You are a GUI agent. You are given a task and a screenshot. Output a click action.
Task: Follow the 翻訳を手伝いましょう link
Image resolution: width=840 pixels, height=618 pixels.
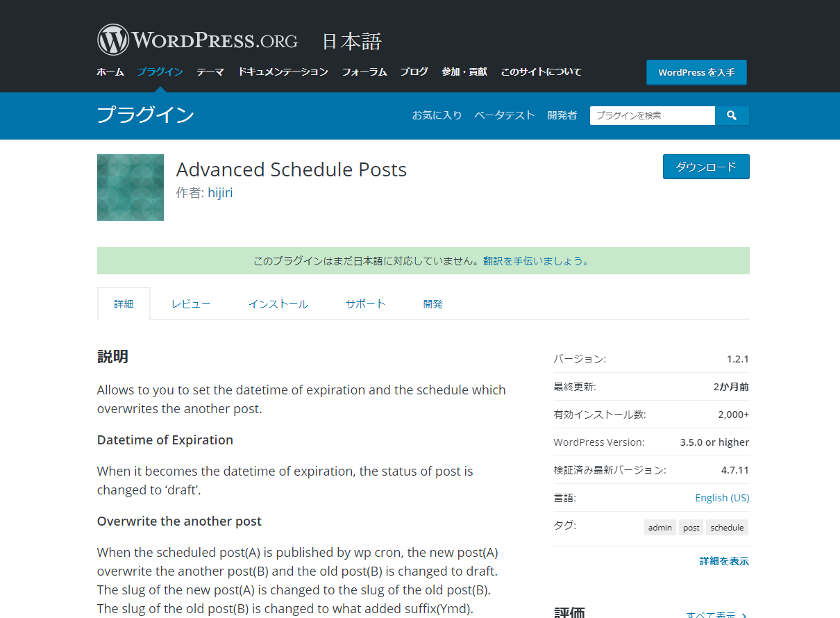coord(536,261)
